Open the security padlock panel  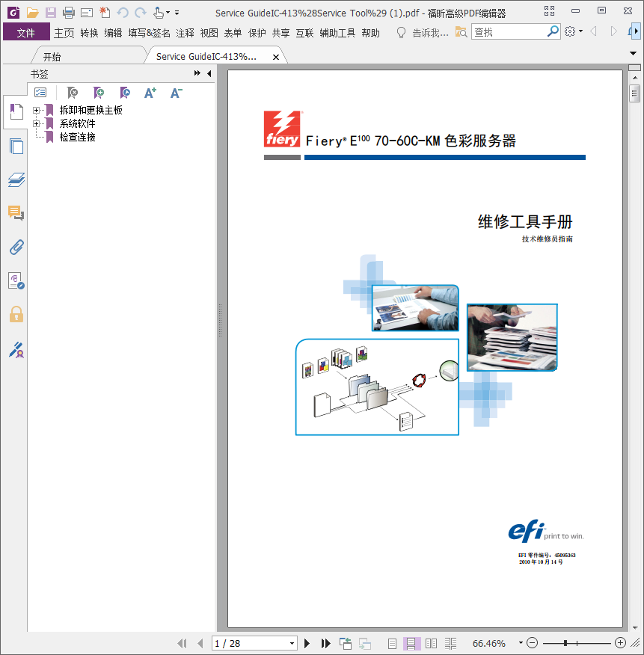click(x=16, y=314)
